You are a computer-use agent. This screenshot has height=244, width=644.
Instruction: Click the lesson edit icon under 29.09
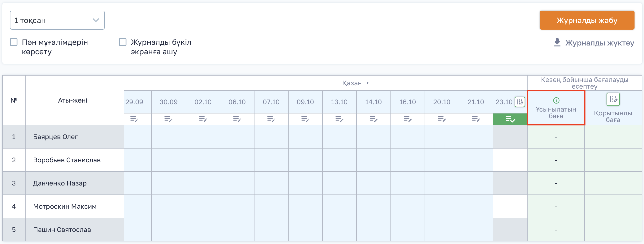[x=134, y=119]
